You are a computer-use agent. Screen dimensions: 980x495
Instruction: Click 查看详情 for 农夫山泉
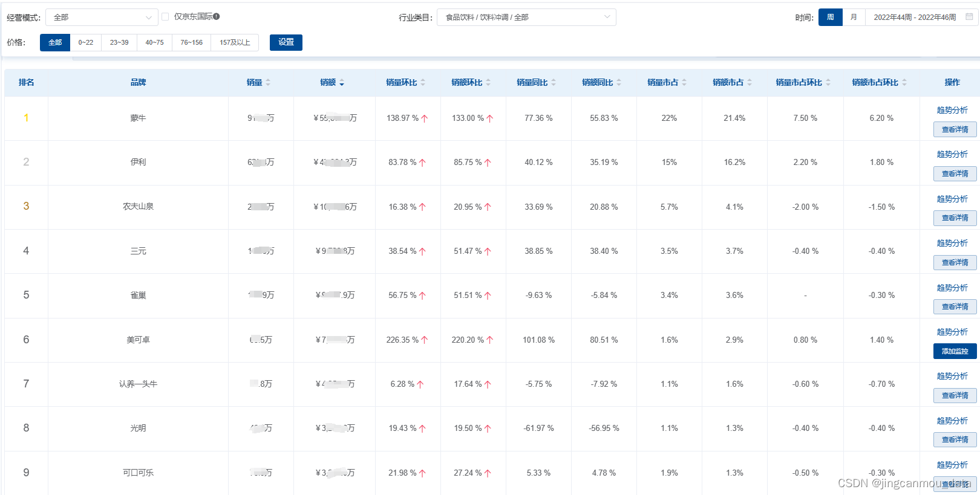click(955, 218)
